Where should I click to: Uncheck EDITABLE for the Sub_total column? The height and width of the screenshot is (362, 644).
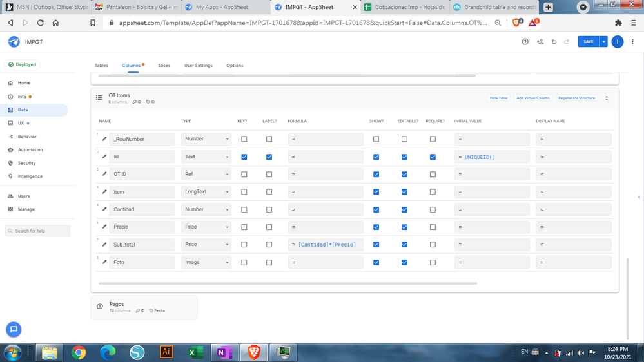pos(404,245)
